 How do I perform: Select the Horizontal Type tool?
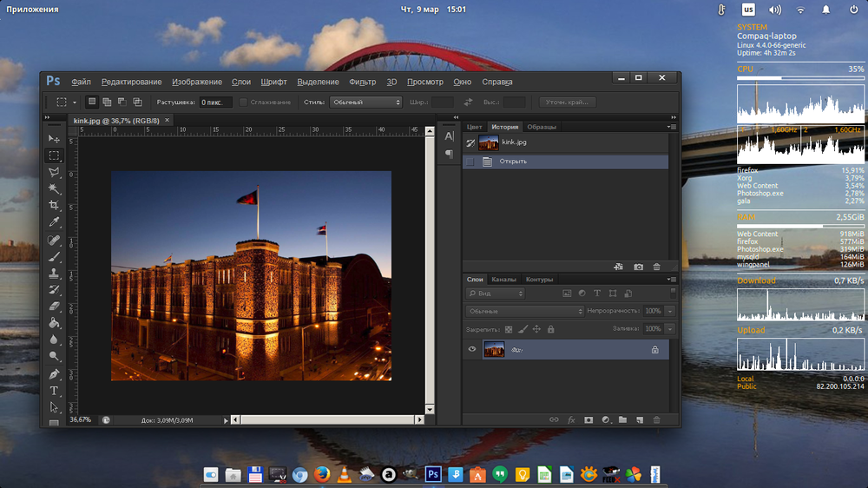coord(54,391)
